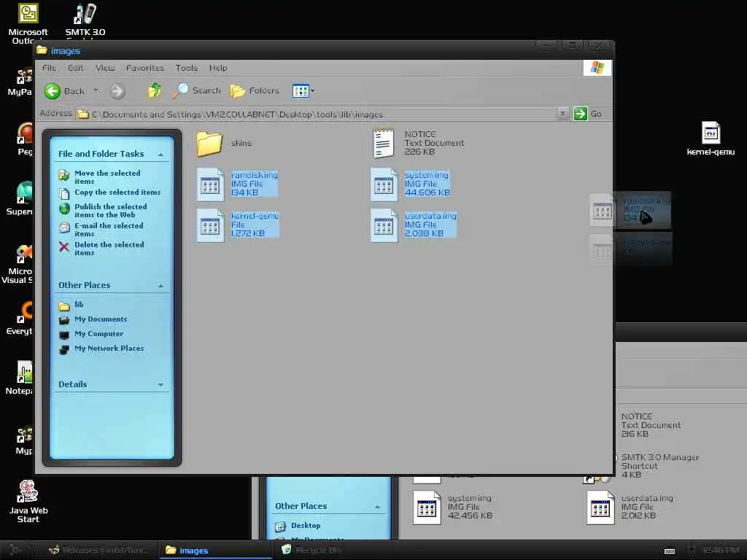Select the system.img file icon

tap(384, 184)
